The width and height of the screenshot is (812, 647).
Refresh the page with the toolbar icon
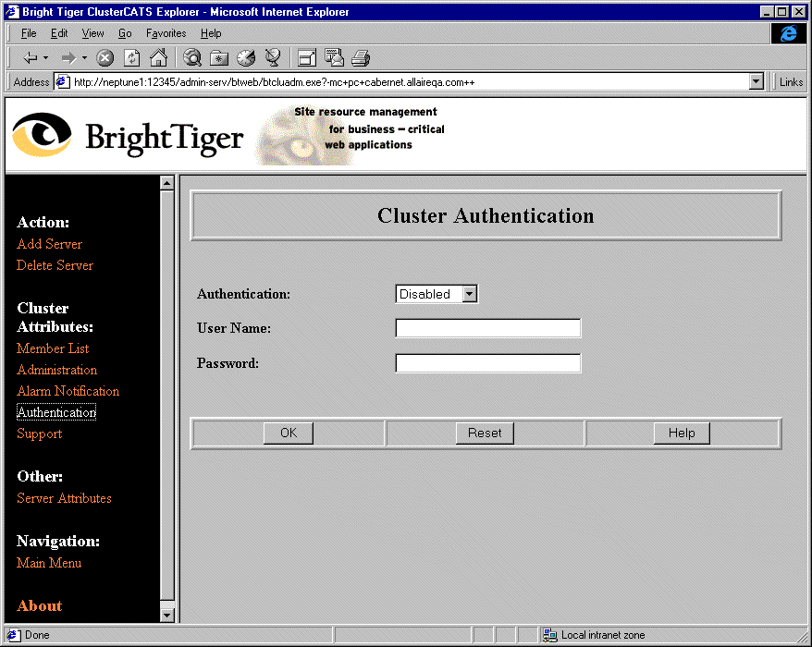point(131,58)
